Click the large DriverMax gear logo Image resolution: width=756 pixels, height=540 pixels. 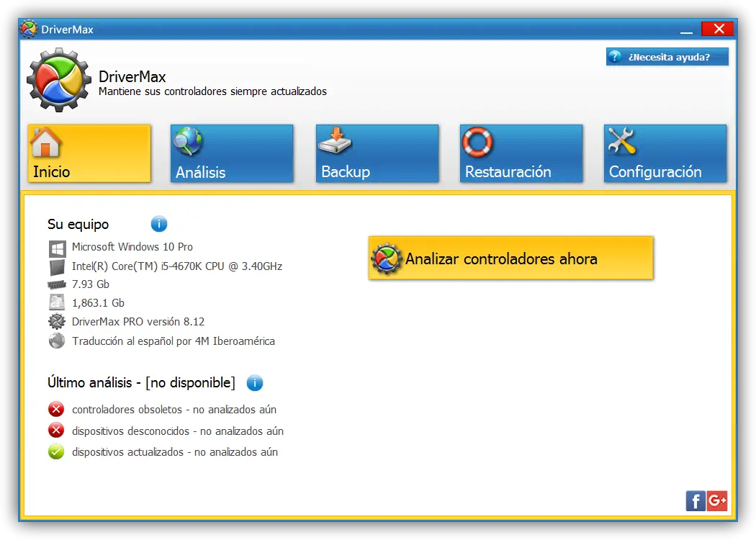point(59,80)
